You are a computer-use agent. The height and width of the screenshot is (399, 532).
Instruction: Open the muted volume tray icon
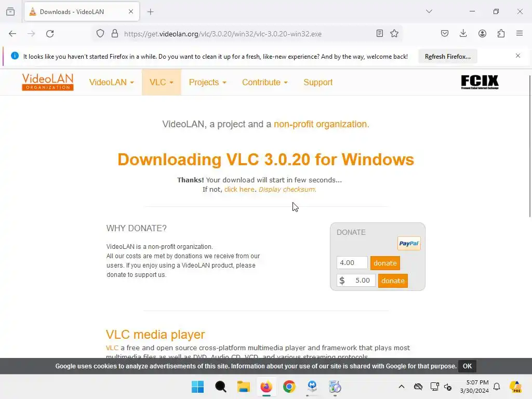pos(448,387)
